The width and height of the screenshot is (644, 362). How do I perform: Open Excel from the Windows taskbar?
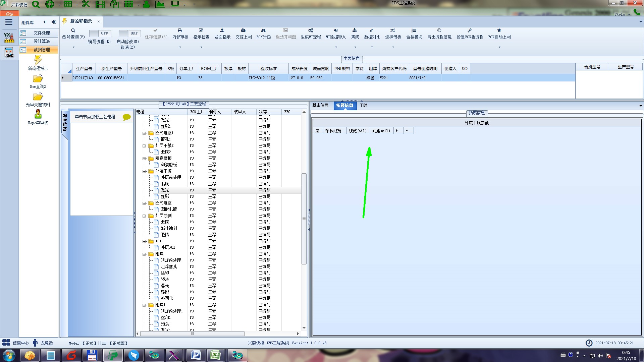pos(215,355)
